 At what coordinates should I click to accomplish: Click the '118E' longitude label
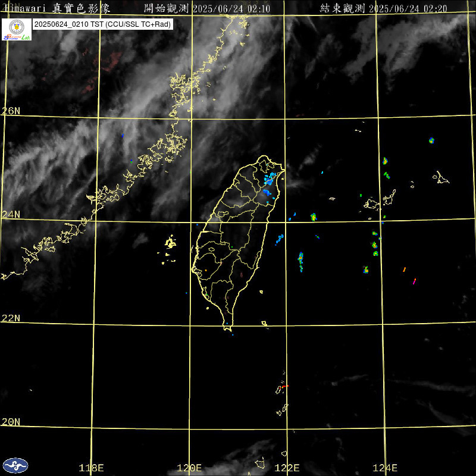pyautogui.click(x=91, y=468)
